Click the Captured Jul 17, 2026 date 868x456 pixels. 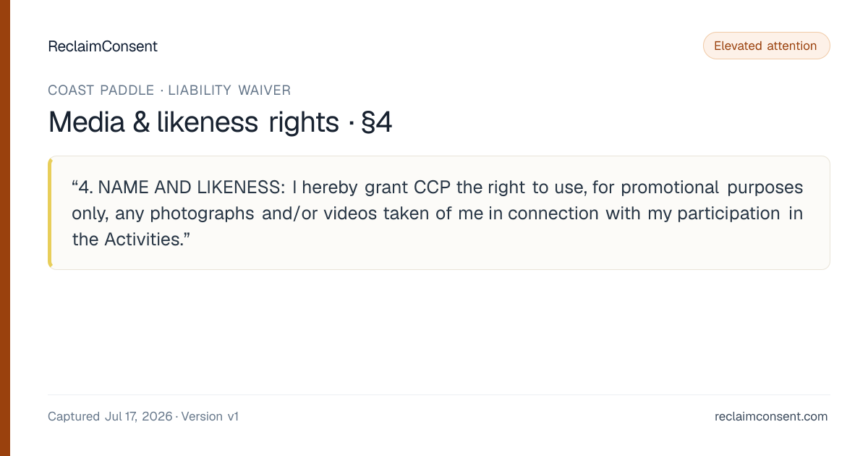pos(110,416)
